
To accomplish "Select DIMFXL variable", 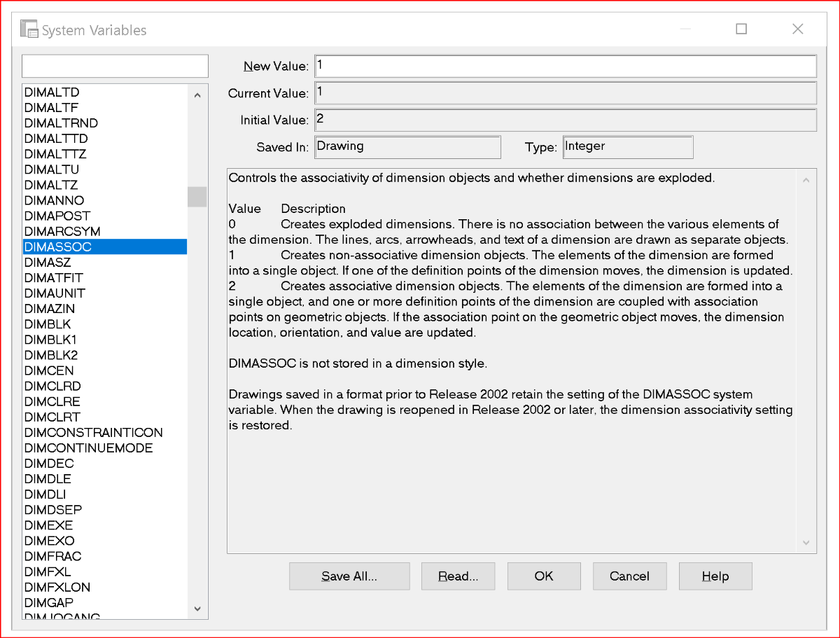I will pyautogui.click(x=104, y=571).
